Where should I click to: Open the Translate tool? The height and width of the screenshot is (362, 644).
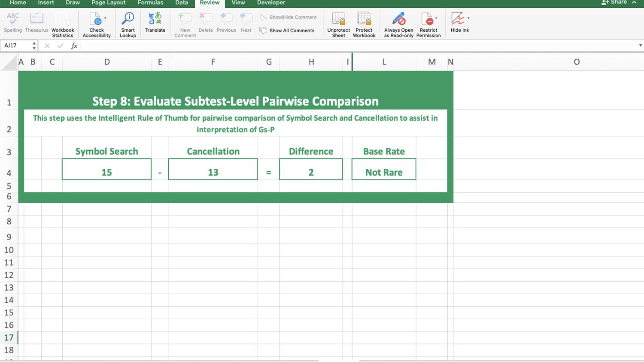point(155,23)
